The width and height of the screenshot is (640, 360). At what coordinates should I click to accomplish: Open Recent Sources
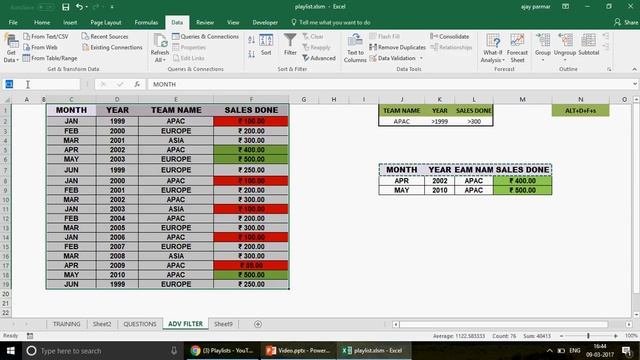pos(105,36)
